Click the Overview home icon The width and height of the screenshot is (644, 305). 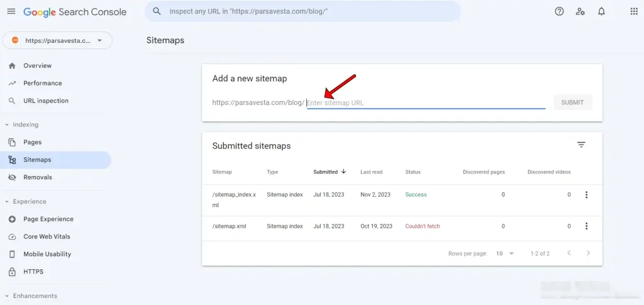pyautogui.click(x=12, y=65)
